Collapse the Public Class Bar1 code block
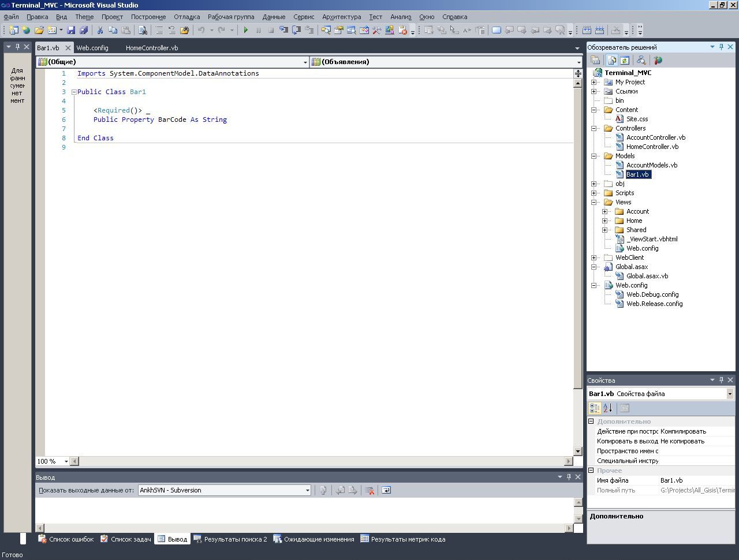739x560 pixels. pyautogui.click(x=74, y=92)
